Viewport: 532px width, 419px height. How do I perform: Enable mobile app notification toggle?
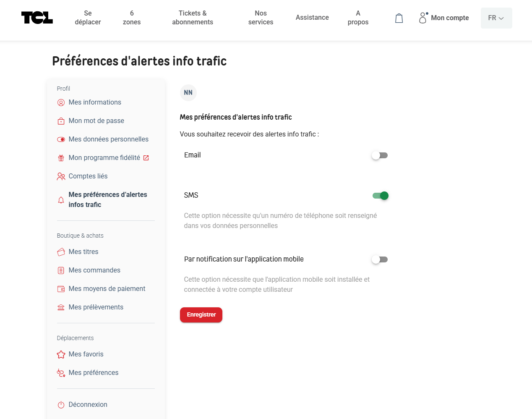click(x=380, y=259)
